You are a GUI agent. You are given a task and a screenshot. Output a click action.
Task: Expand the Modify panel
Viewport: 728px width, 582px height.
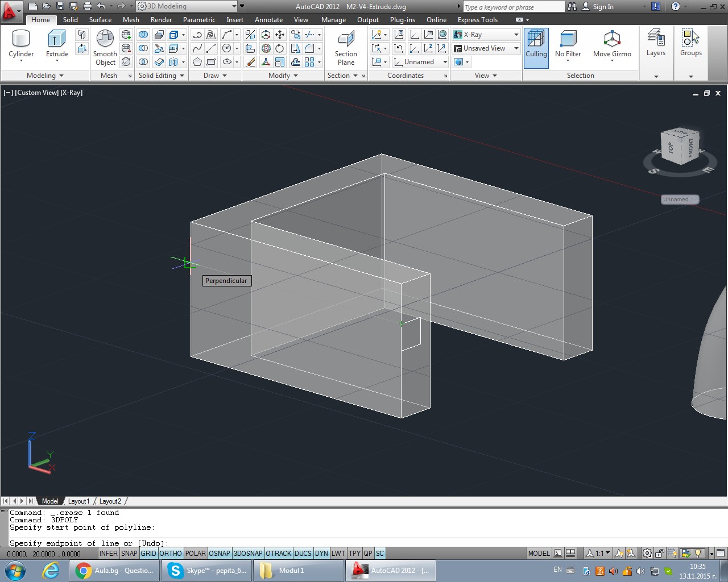tap(283, 75)
